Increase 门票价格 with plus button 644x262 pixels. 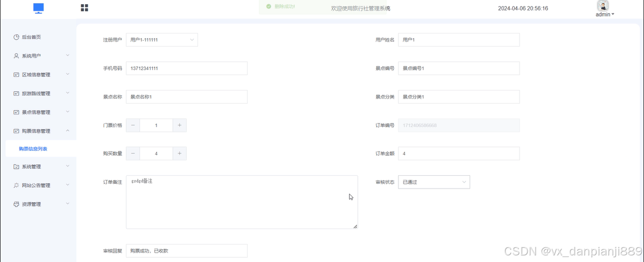[x=180, y=125]
